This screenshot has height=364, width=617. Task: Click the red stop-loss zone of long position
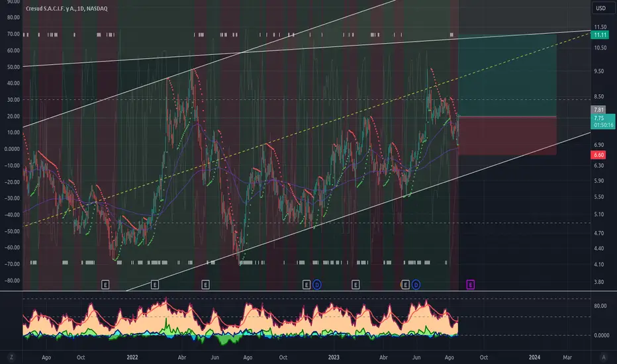tap(508, 136)
